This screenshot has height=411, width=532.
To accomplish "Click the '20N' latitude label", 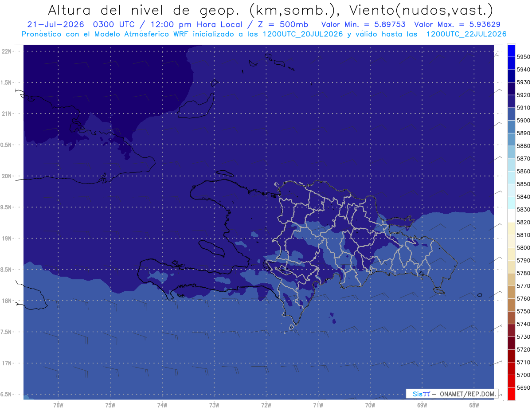I will coord(7,176).
